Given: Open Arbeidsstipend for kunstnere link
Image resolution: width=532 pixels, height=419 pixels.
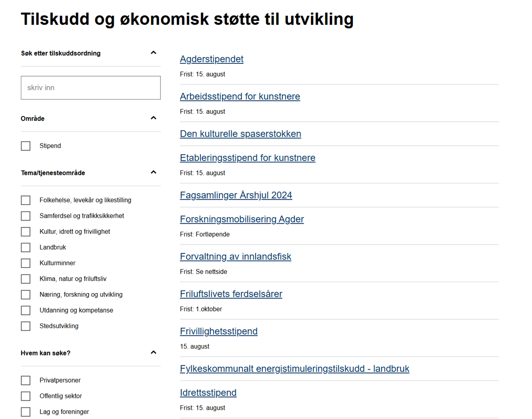Looking at the screenshot, I should tap(240, 97).
